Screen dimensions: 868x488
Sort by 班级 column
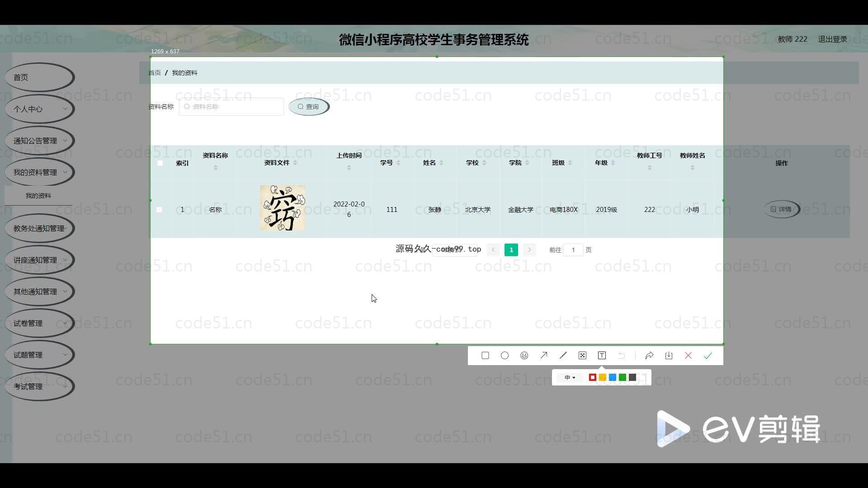pos(570,163)
